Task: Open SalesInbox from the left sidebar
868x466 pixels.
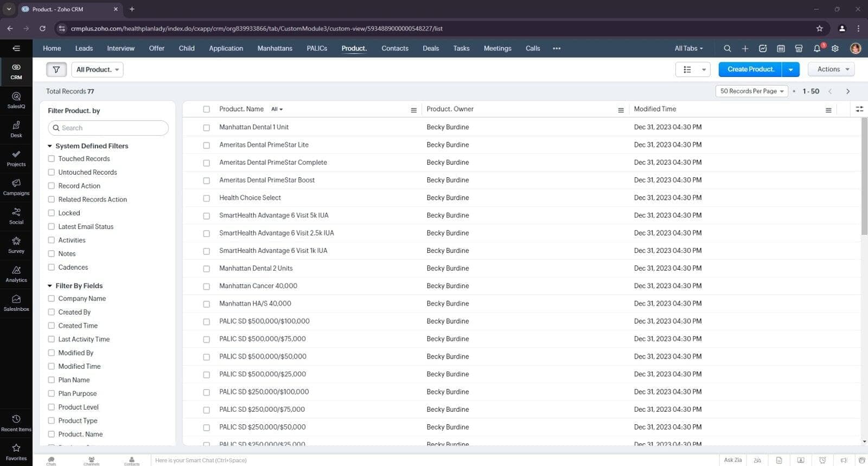Action: 16,303
